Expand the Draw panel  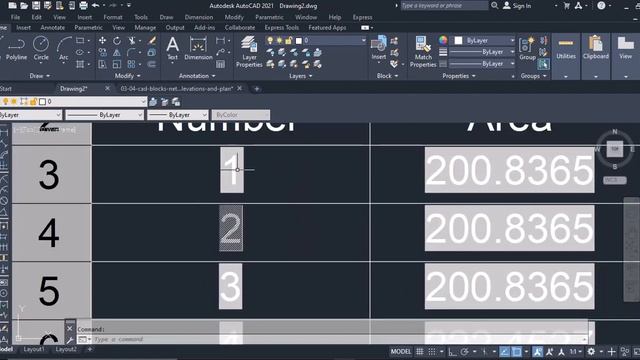40,76
